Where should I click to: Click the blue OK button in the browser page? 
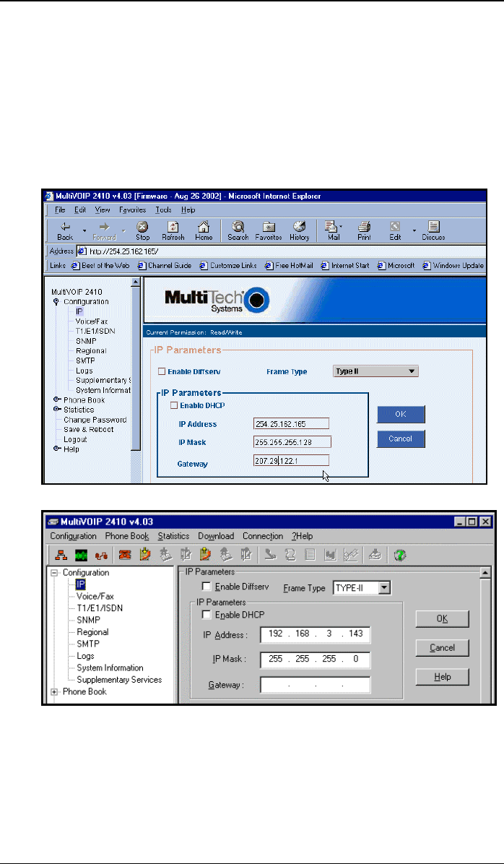tap(401, 415)
